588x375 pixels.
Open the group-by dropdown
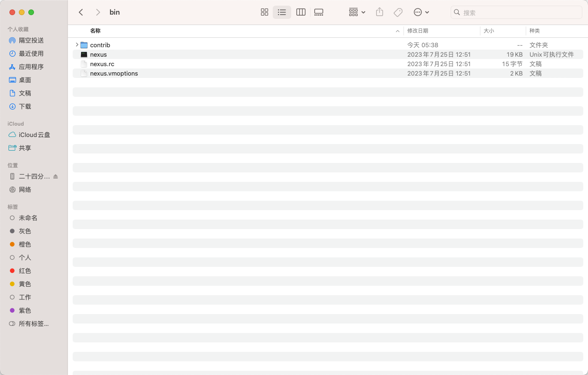[x=357, y=12]
